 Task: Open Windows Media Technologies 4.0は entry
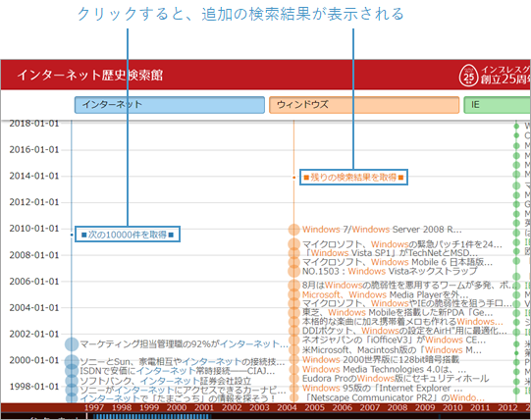[x=384, y=369]
